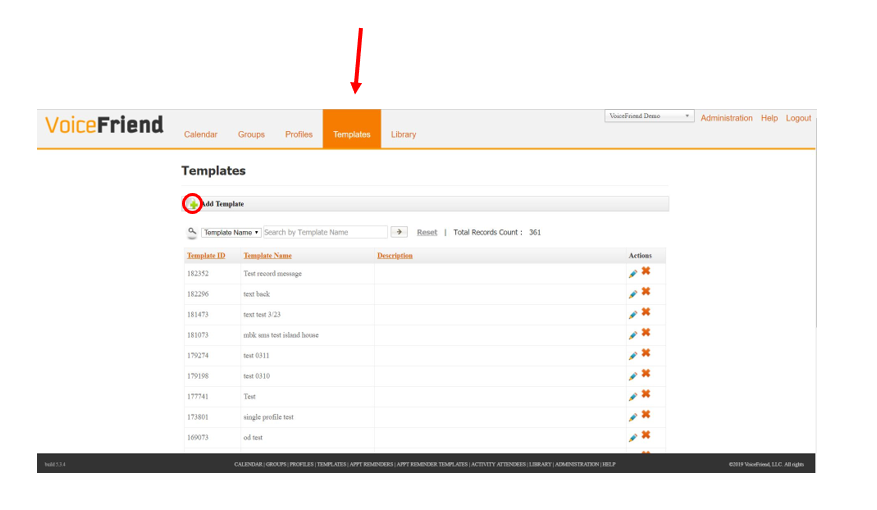Delete the 'od test' template
Viewport: 877px width, 510px height.
point(645,435)
